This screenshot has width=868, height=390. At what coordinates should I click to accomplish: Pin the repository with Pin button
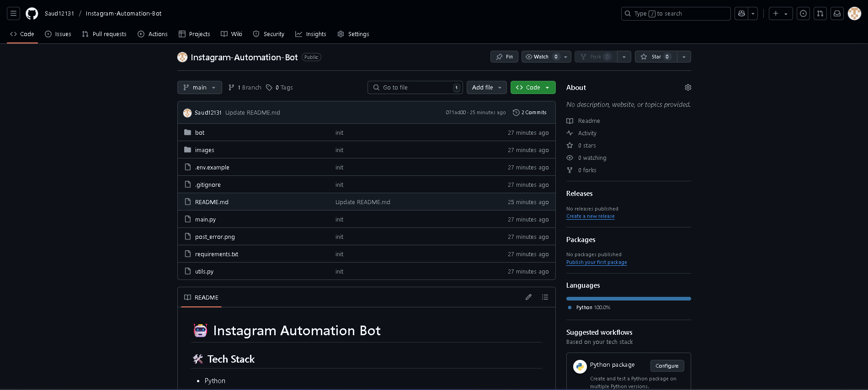pos(504,57)
